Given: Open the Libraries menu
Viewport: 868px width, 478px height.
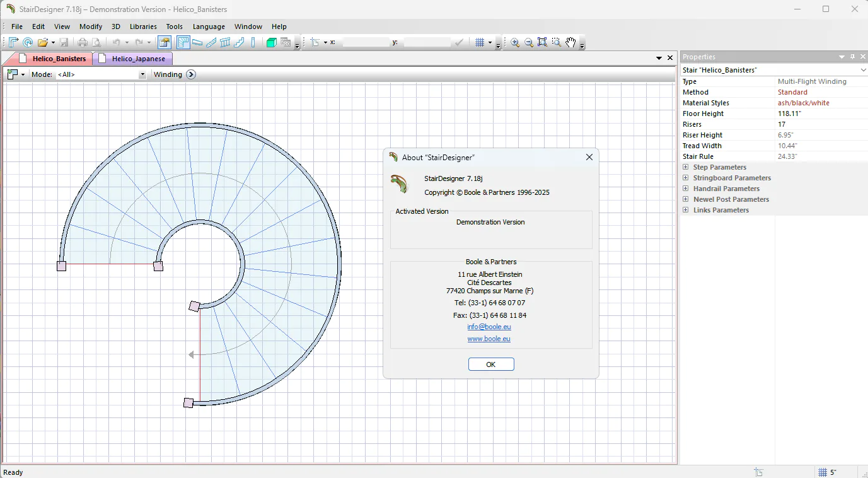Looking at the screenshot, I should click(143, 26).
